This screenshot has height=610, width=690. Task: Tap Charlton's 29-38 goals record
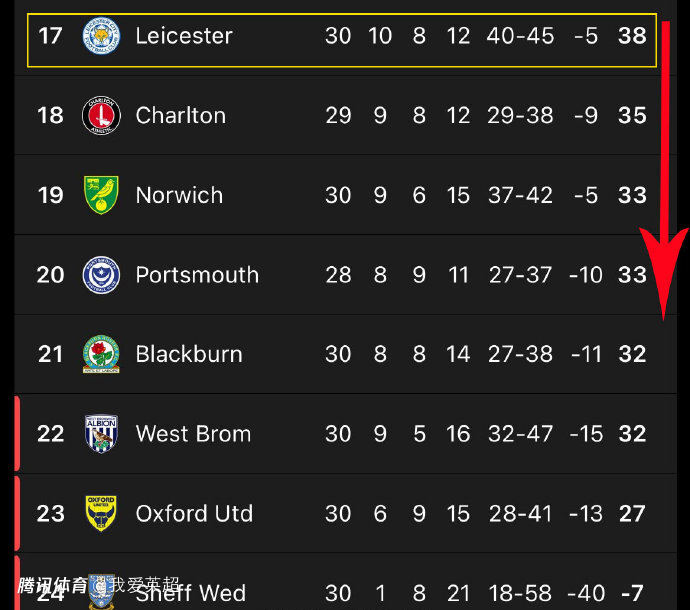(520, 116)
